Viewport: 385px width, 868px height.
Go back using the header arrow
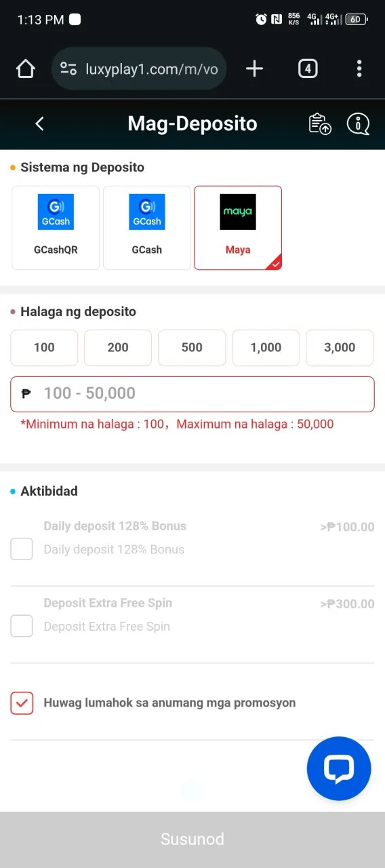[x=39, y=123]
